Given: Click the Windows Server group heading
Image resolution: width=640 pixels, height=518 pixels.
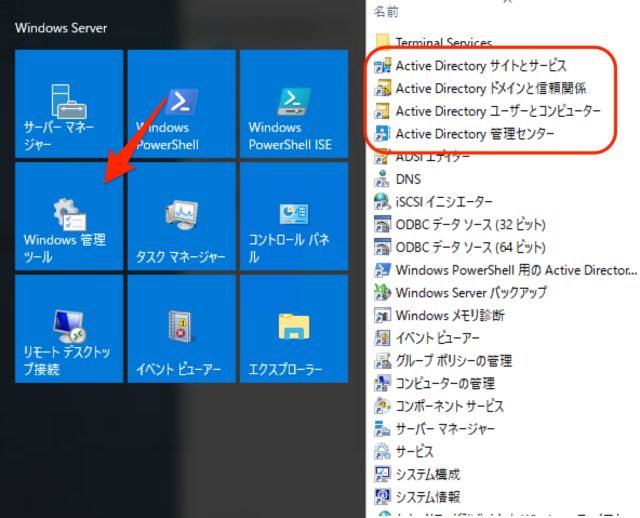Looking at the screenshot, I should 61,28.
